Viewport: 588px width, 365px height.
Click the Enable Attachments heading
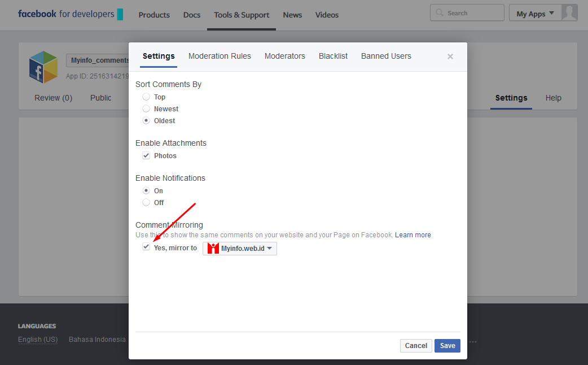[170, 143]
